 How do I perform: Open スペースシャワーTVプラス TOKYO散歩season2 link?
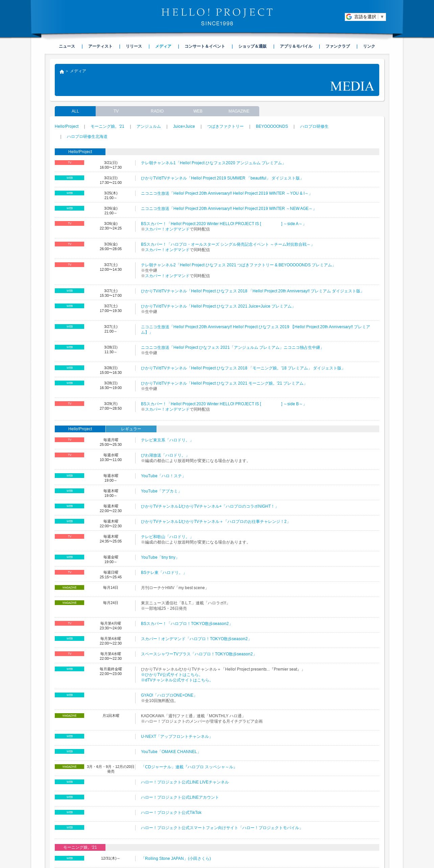tap(198, 654)
